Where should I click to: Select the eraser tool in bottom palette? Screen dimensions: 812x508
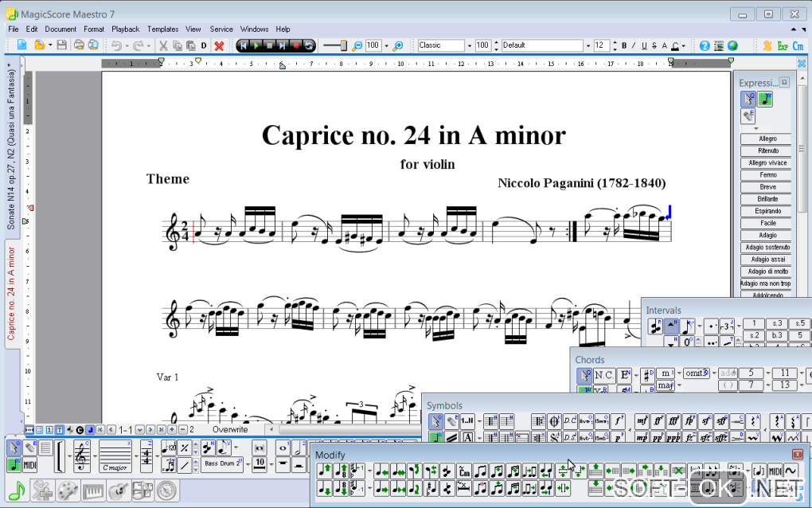coord(30,448)
